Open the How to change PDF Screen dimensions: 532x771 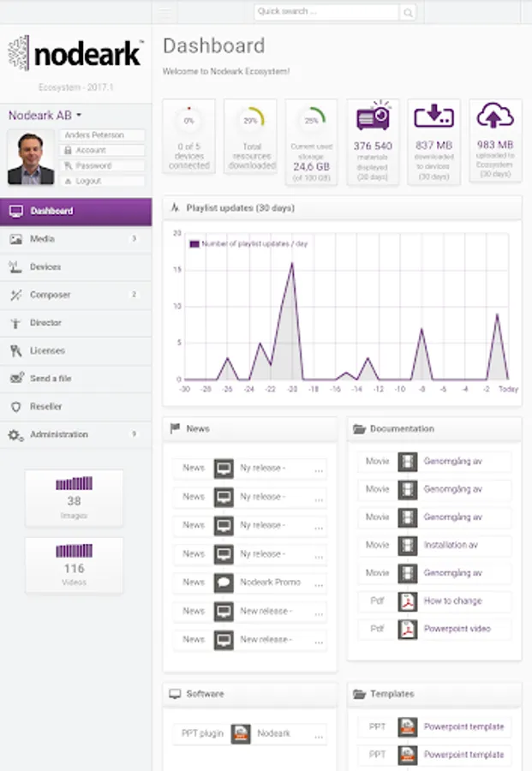pyautogui.click(x=453, y=601)
